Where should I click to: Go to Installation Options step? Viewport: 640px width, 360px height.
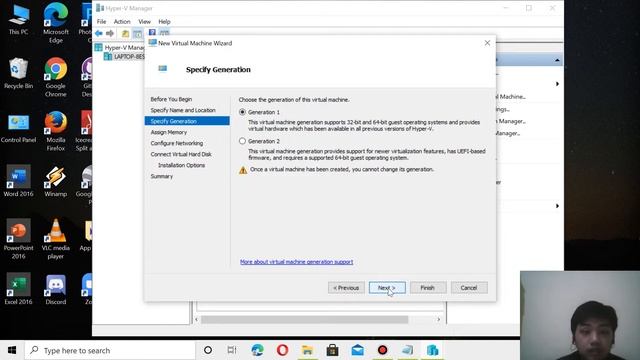click(182, 165)
